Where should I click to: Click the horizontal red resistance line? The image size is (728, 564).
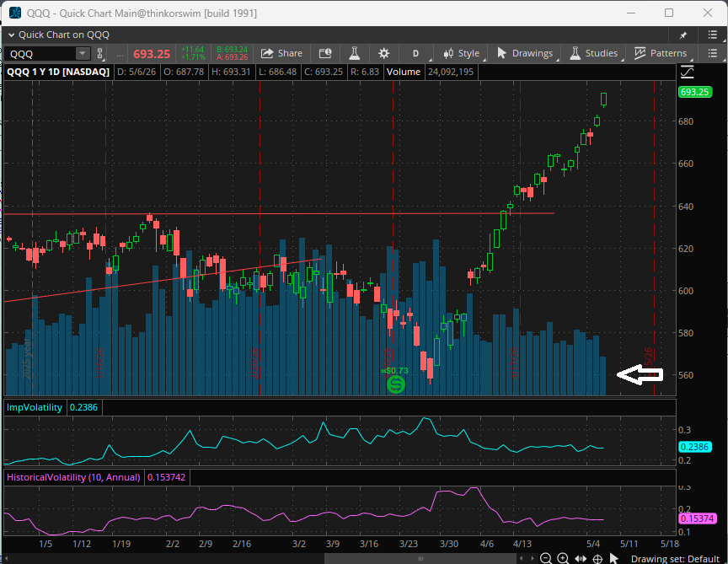point(279,213)
